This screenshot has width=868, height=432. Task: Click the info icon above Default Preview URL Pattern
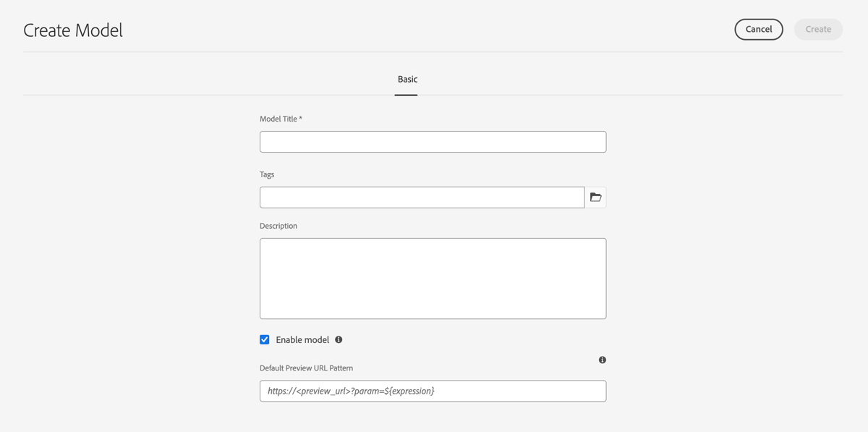[x=602, y=359]
